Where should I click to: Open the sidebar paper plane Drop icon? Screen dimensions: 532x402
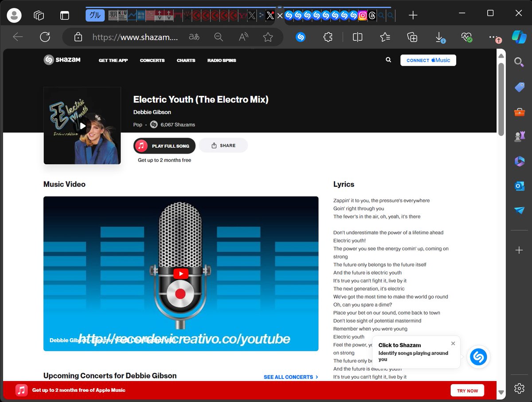click(x=519, y=210)
